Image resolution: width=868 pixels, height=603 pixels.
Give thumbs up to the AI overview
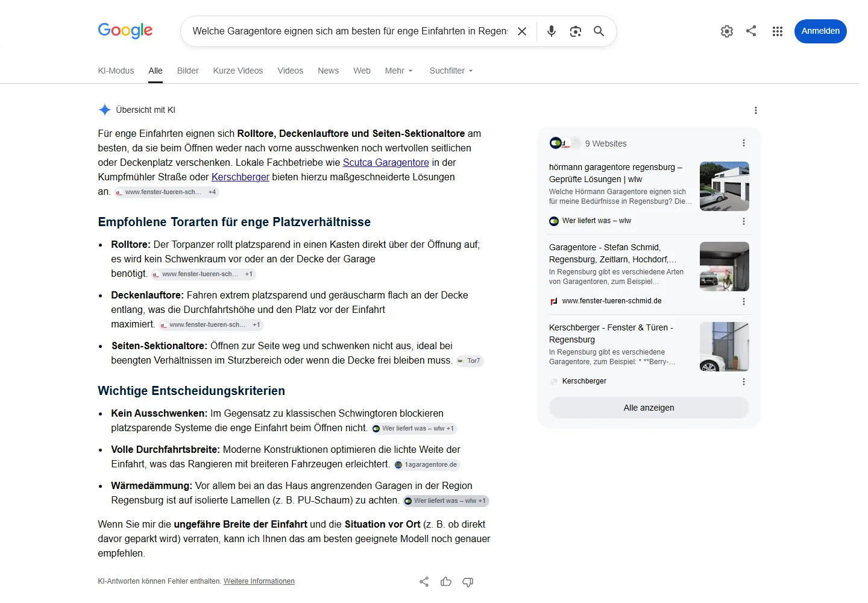click(x=446, y=582)
